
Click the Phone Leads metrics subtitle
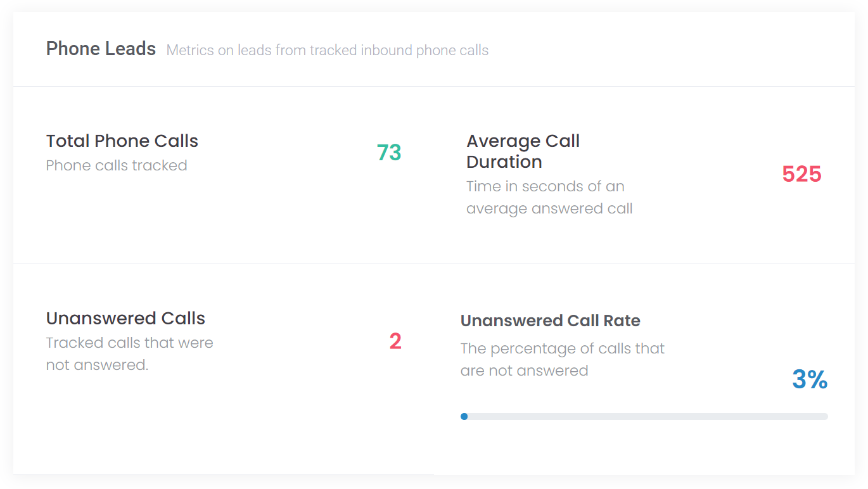[328, 51]
